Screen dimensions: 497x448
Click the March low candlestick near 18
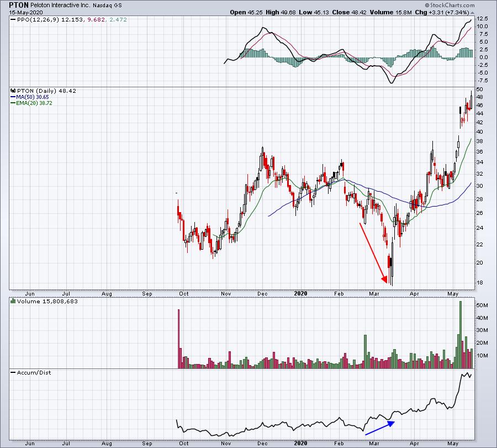coord(392,273)
